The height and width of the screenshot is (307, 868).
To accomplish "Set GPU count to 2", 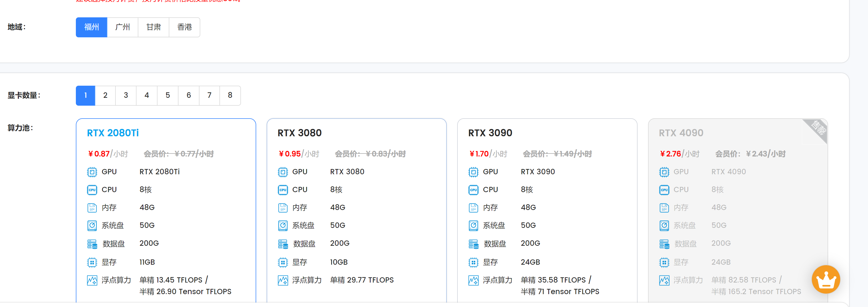I will pyautogui.click(x=106, y=95).
